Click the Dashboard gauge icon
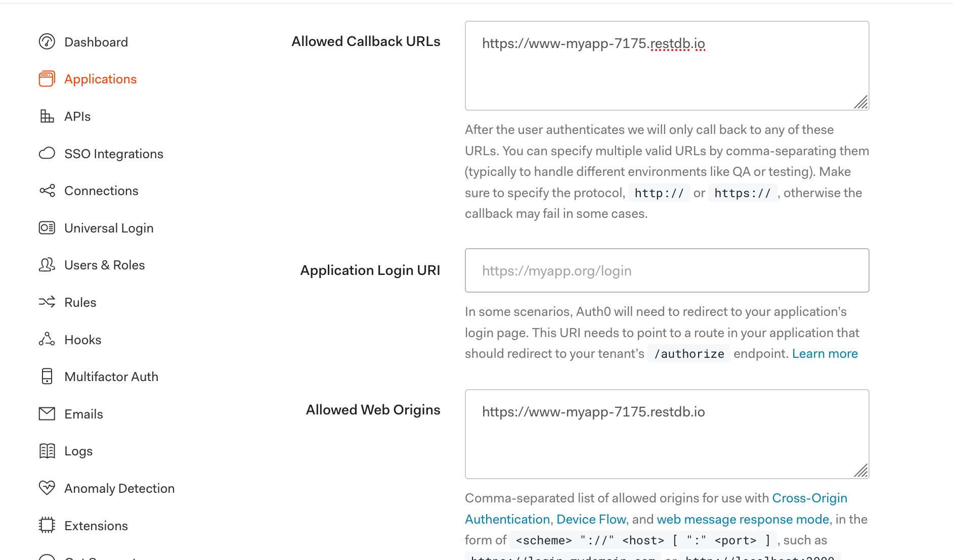953x560 pixels. click(47, 42)
